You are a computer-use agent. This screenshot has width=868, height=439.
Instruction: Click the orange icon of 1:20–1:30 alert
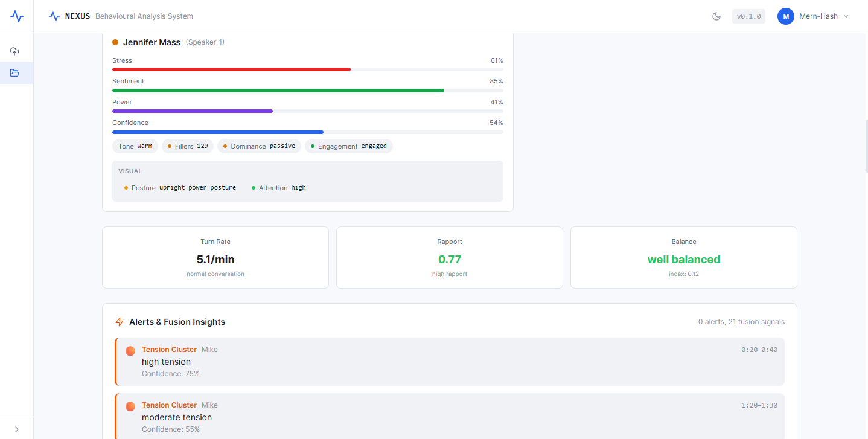click(x=130, y=406)
